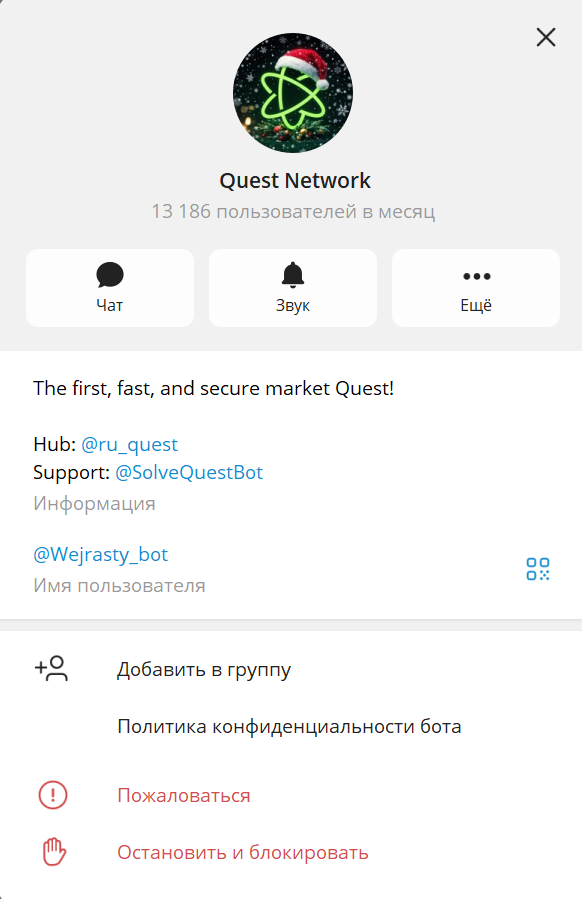
Task: Click the three-dots Ещё icon
Action: [475, 274]
